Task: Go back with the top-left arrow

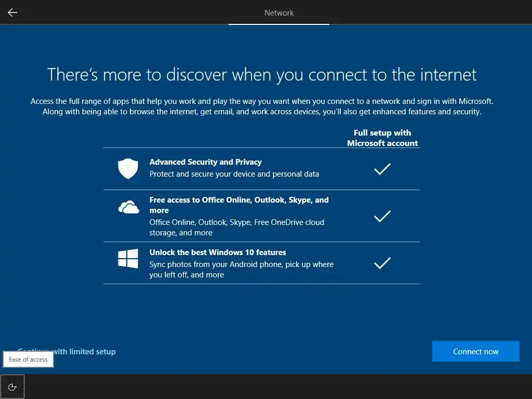Action: pos(12,12)
